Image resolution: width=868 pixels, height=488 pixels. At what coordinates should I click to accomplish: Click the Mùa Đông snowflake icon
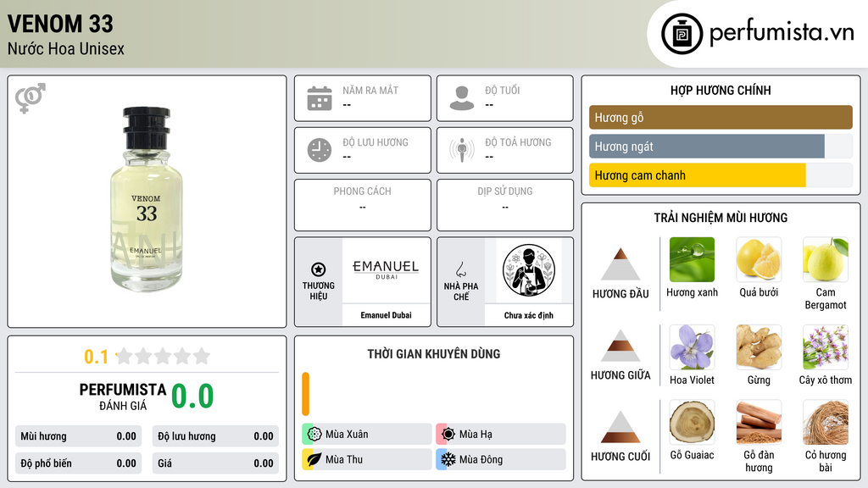[x=448, y=459]
